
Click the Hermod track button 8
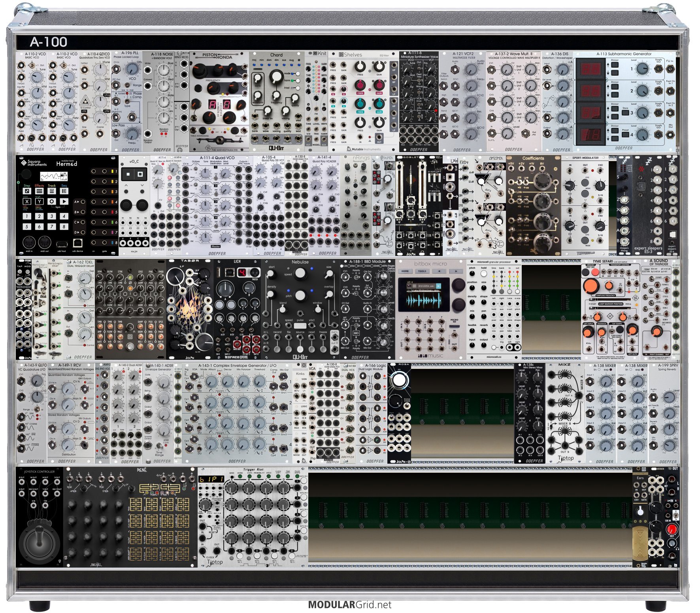tap(64, 226)
